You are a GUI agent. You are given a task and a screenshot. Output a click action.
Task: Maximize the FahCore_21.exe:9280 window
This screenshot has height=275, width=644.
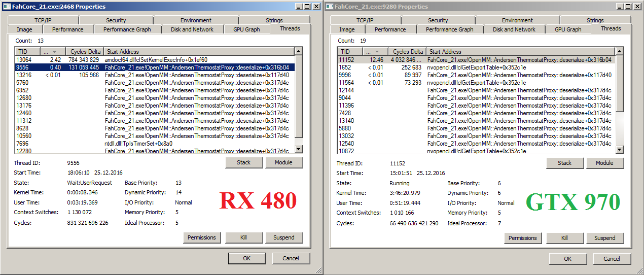pyautogui.click(x=628, y=6)
